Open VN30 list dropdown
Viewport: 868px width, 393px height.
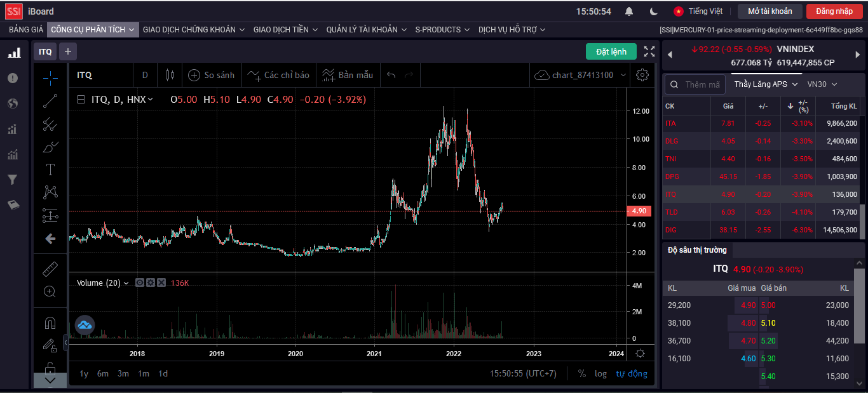pyautogui.click(x=822, y=84)
